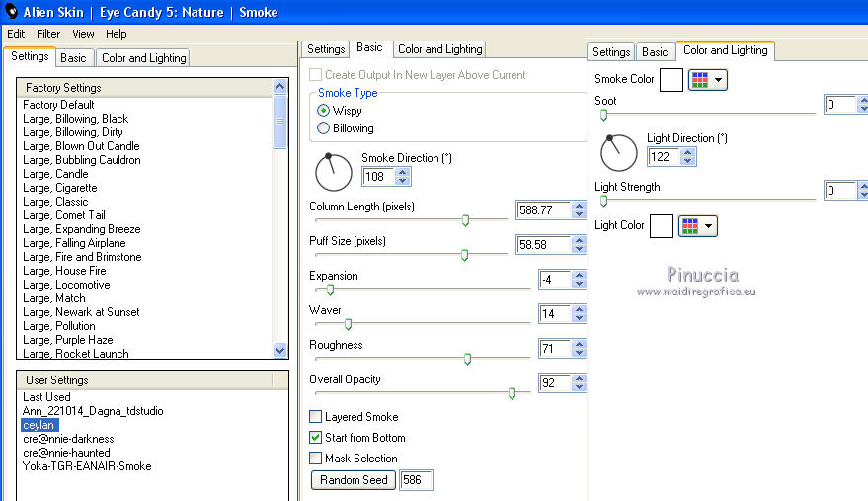Viewport: 868px width, 501px height.
Task: Open the Help menu
Action: click(117, 34)
